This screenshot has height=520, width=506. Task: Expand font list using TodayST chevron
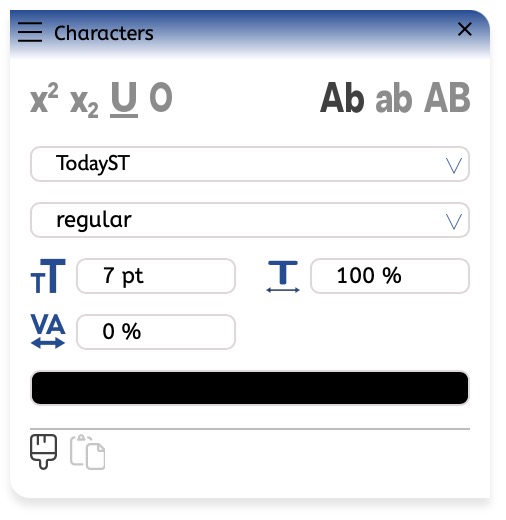pyautogui.click(x=454, y=165)
